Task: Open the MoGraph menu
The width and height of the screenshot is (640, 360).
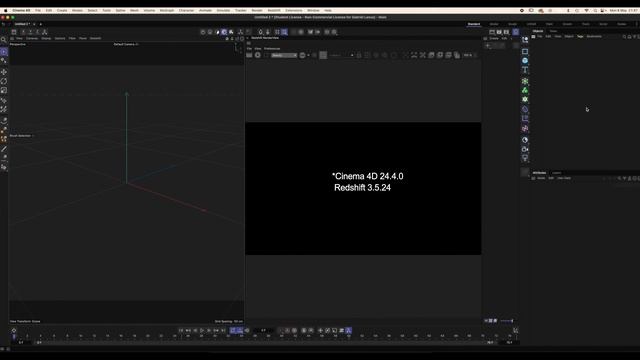Action: [x=167, y=10]
